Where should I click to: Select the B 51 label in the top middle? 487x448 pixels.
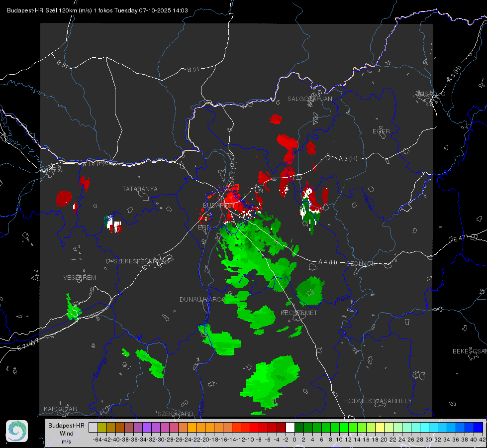193,70
